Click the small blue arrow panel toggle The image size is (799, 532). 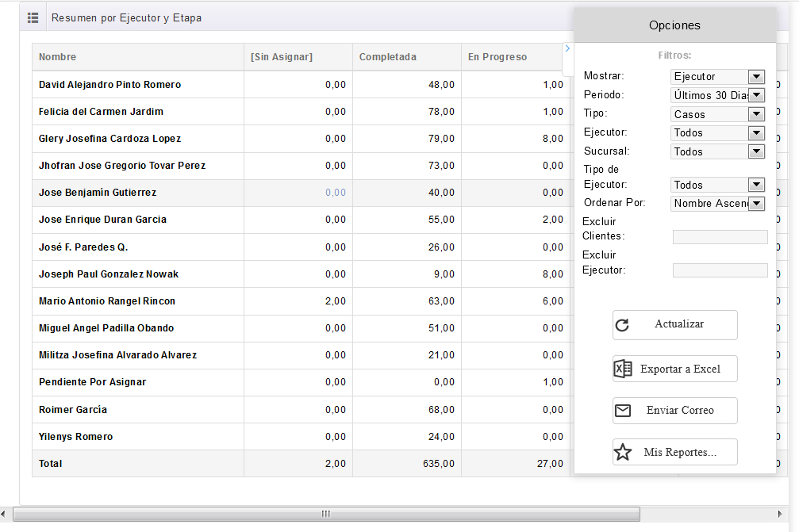click(x=567, y=49)
